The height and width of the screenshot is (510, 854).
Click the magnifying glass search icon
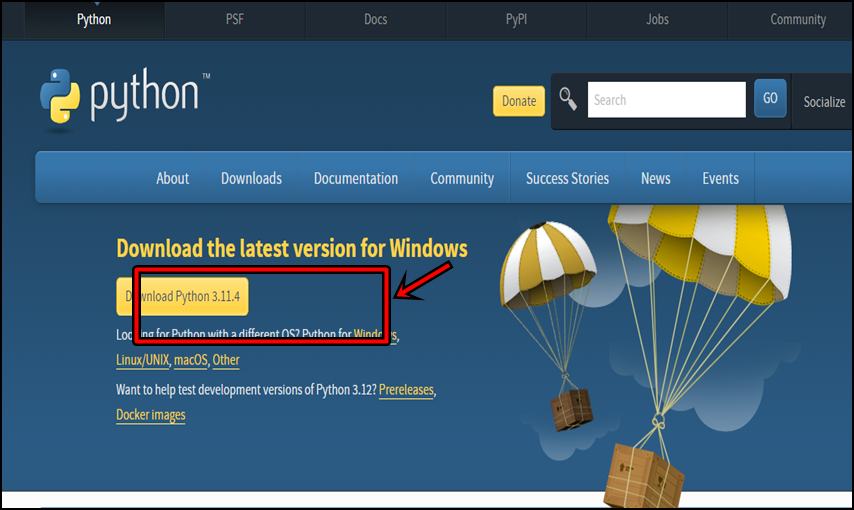(568, 99)
